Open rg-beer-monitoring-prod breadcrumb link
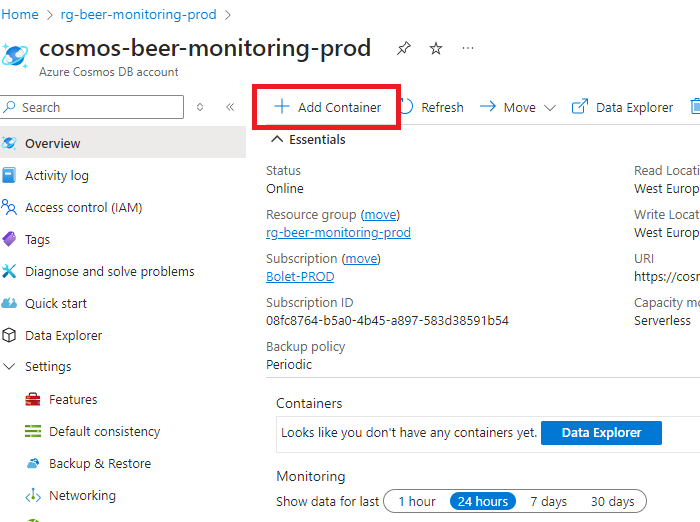 pyautogui.click(x=138, y=14)
